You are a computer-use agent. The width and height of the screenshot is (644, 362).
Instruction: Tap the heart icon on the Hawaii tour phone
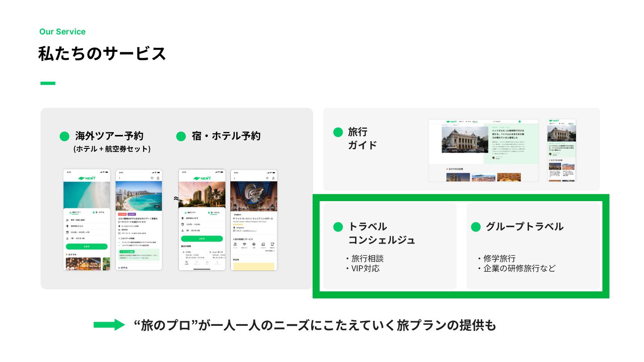(152, 178)
